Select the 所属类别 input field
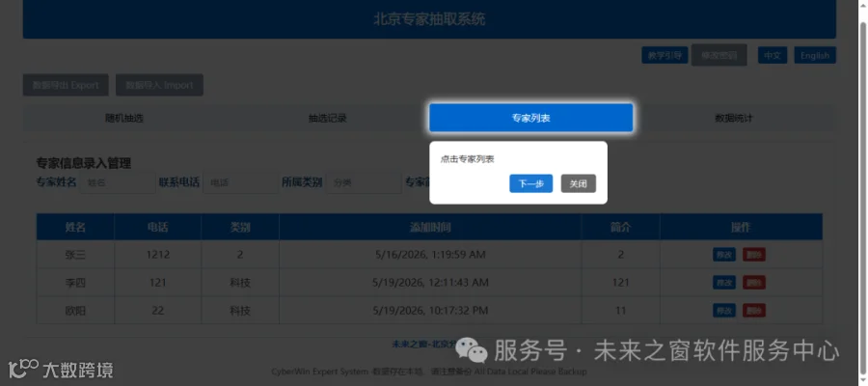The width and height of the screenshot is (868, 386). 364,182
